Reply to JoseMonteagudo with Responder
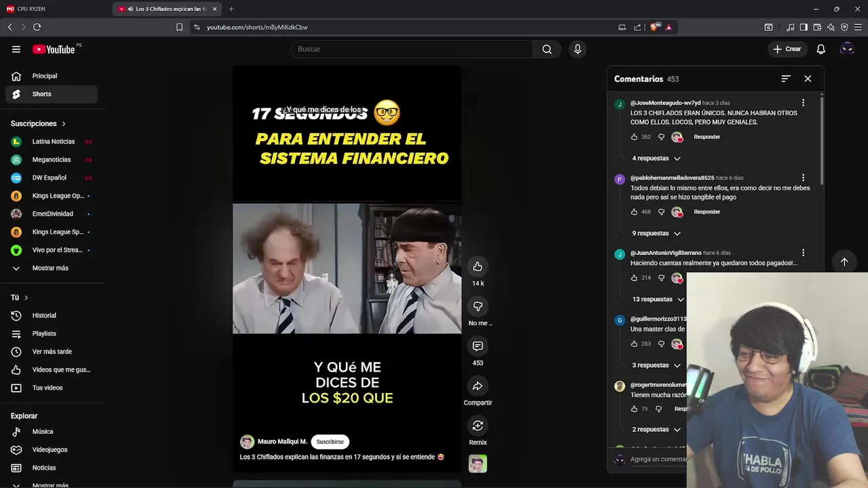The image size is (868, 488). point(707,137)
